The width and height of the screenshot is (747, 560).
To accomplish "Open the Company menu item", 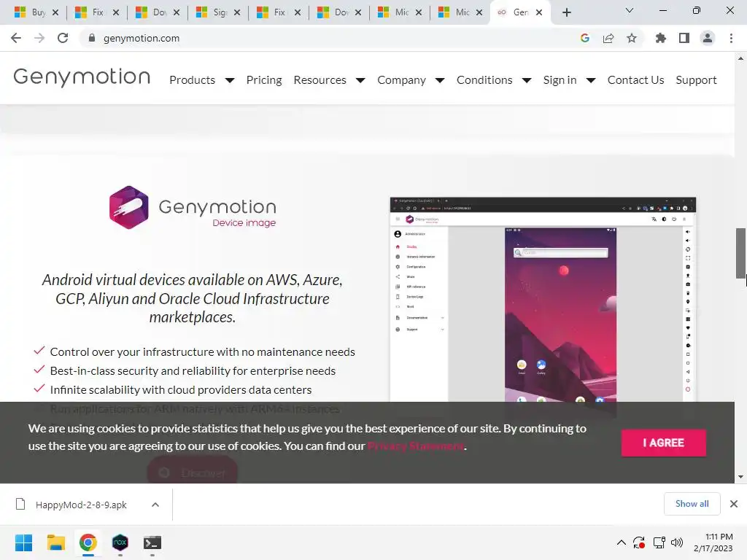I will pyautogui.click(x=402, y=80).
